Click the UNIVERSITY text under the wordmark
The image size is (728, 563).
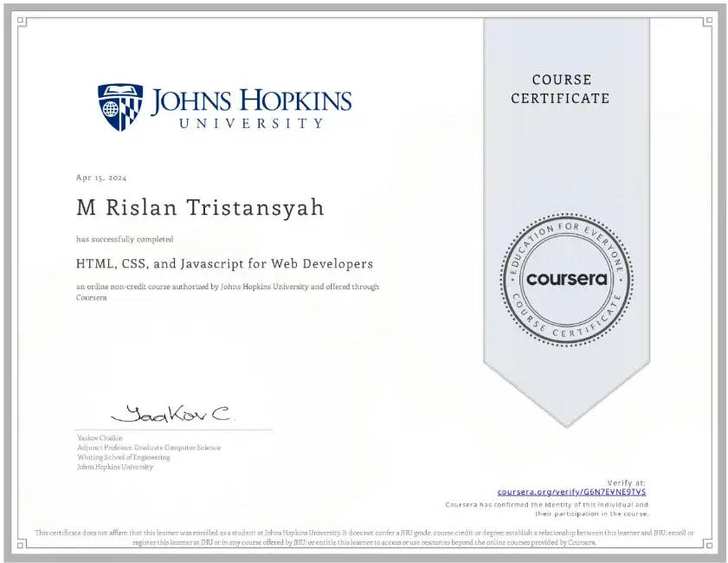click(x=251, y=124)
